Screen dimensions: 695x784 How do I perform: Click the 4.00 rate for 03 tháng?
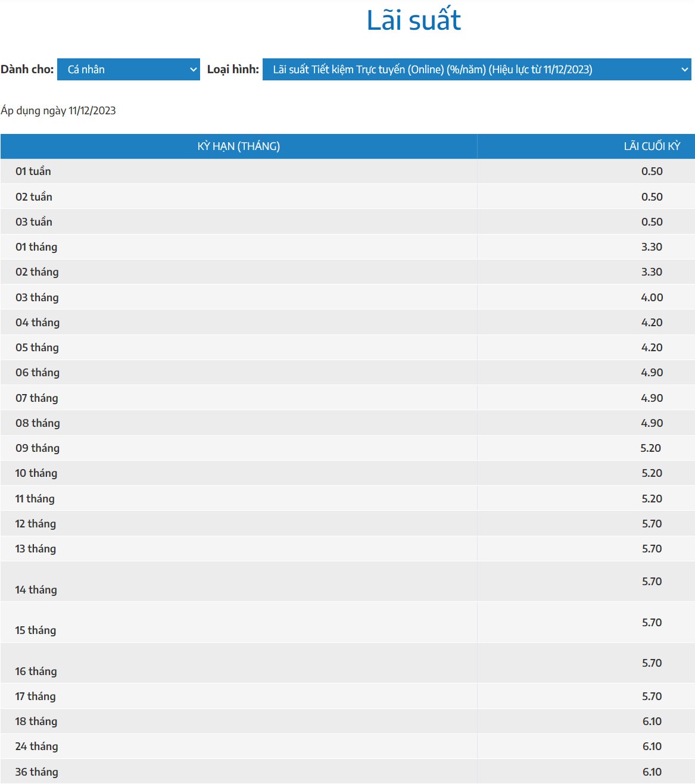pyautogui.click(x=652, y=298)
